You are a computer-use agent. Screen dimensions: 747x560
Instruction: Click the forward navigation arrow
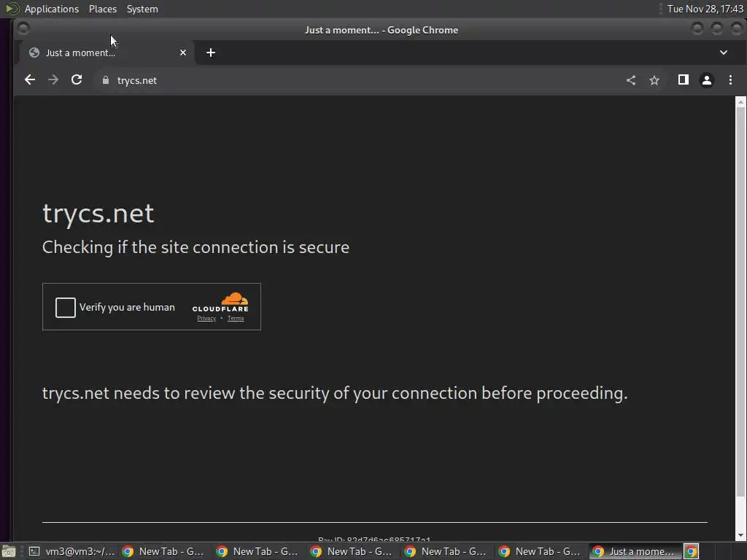pos(53,80)
